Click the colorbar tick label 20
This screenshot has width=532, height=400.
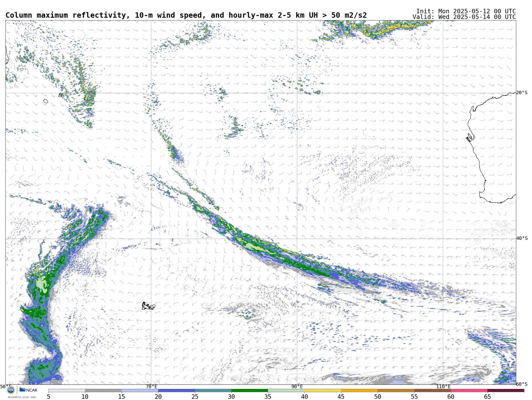click(x=158, y=397)
